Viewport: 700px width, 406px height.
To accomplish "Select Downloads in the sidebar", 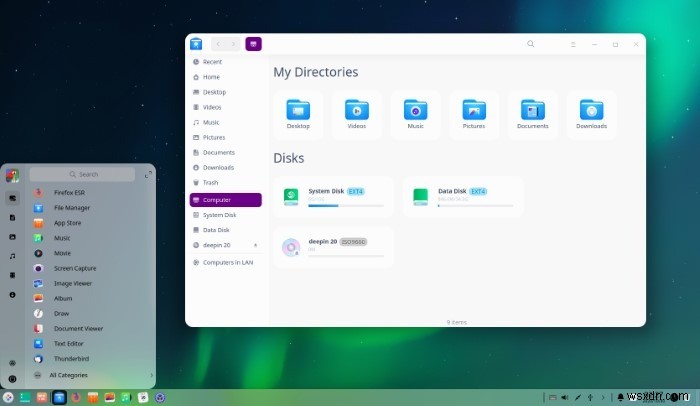I will 225,167.
